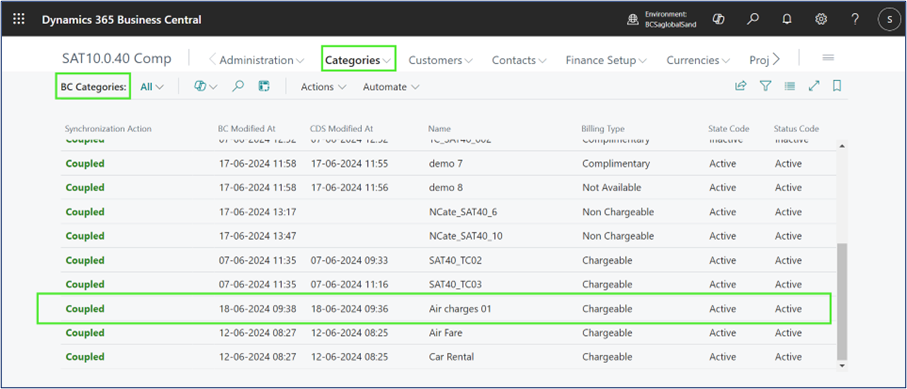This screenshot has height=389, width=907.
Task: Click 18-06-2024 09:38 BC Modified date
Action: (257, 309)
